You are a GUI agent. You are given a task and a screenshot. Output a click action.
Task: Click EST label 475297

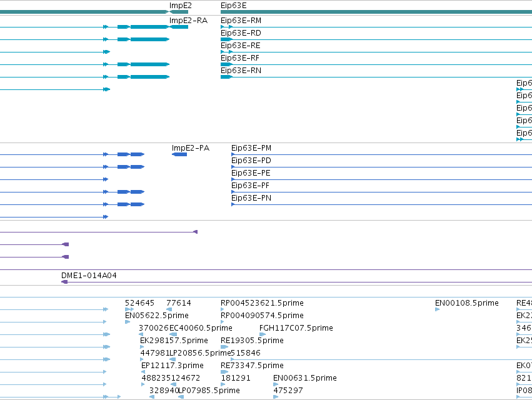(288, 391)
